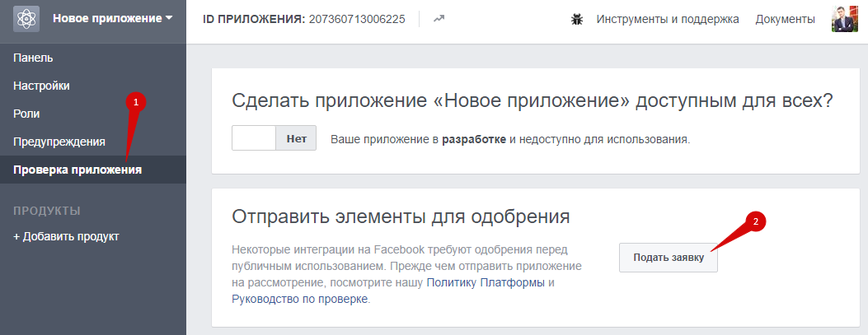
Task: Open the "Документы" menu
Action: pos(785,19)
